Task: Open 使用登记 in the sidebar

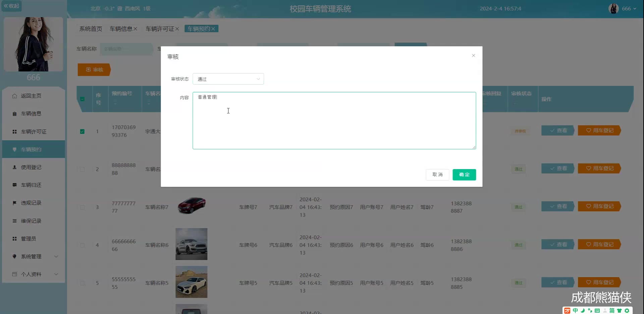Action: [34, 167]
